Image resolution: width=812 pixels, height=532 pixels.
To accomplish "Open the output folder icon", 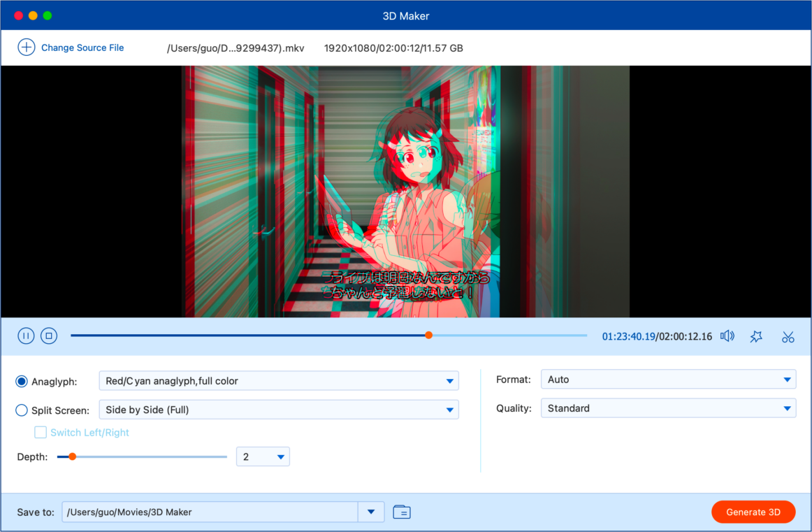I will [x=402, y=512].
